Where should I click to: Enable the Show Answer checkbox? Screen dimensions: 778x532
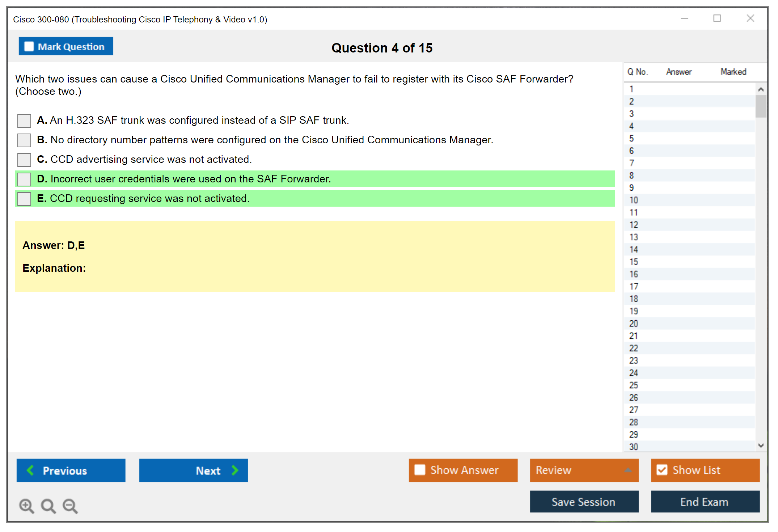click(x=420, y=470)
